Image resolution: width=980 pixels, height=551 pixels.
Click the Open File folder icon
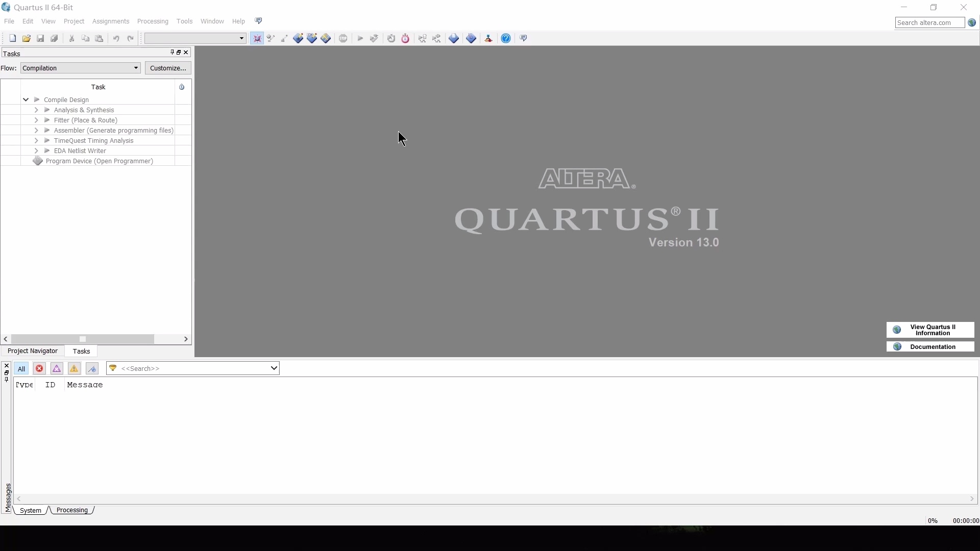coord(27,39)
